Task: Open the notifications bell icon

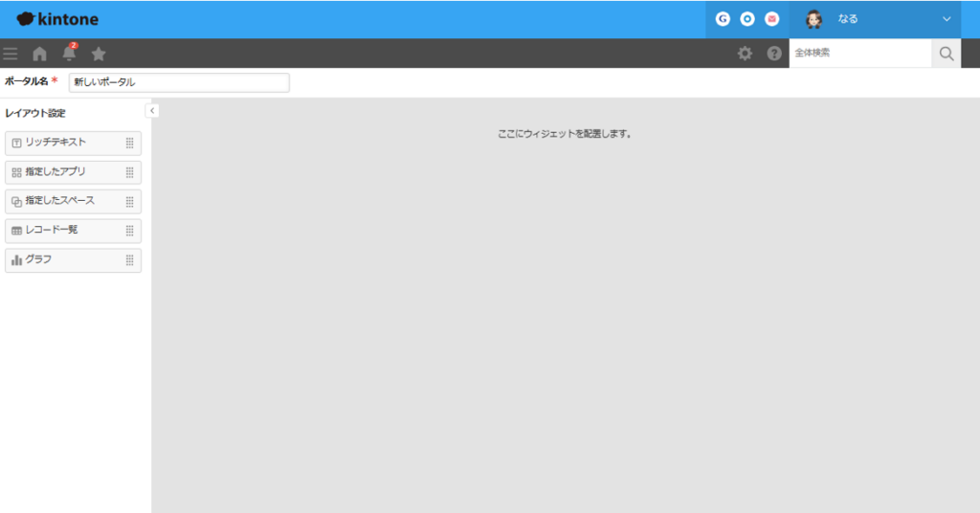Action: (x=69, y=54)
